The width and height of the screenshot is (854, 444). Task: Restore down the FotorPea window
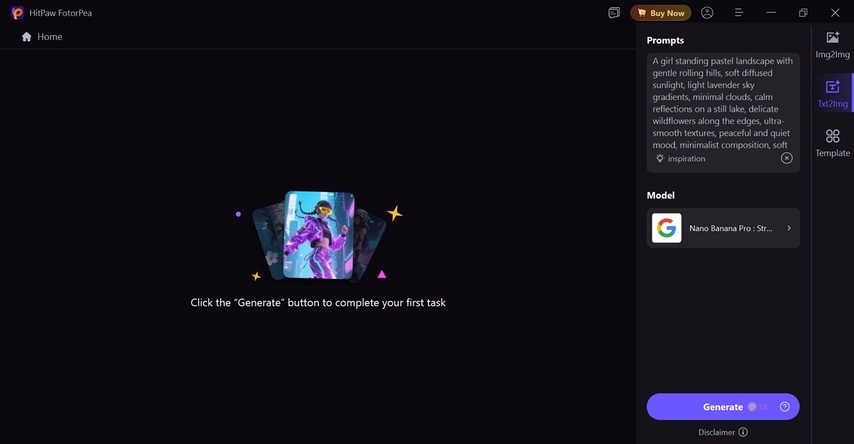click(803, 13)
